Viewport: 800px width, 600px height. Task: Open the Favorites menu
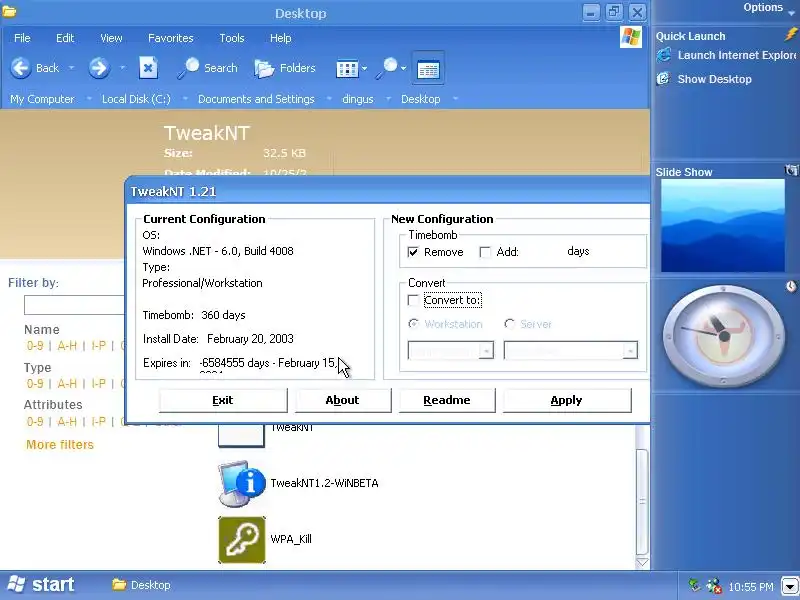click(x=170, y=38)
